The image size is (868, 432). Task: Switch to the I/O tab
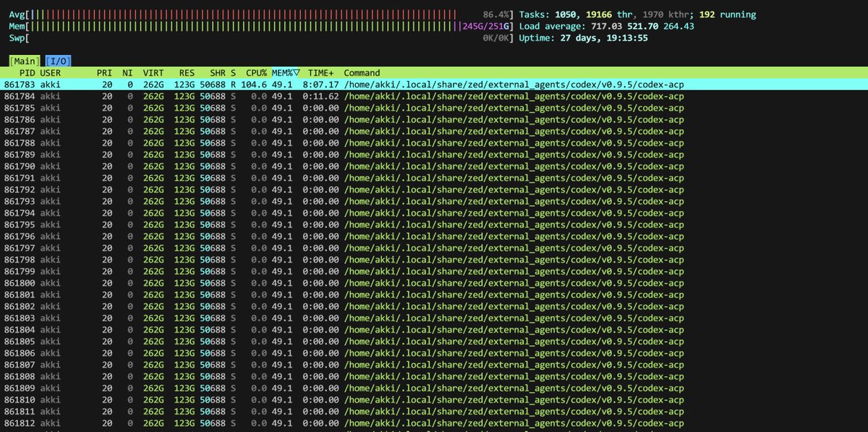58,61
